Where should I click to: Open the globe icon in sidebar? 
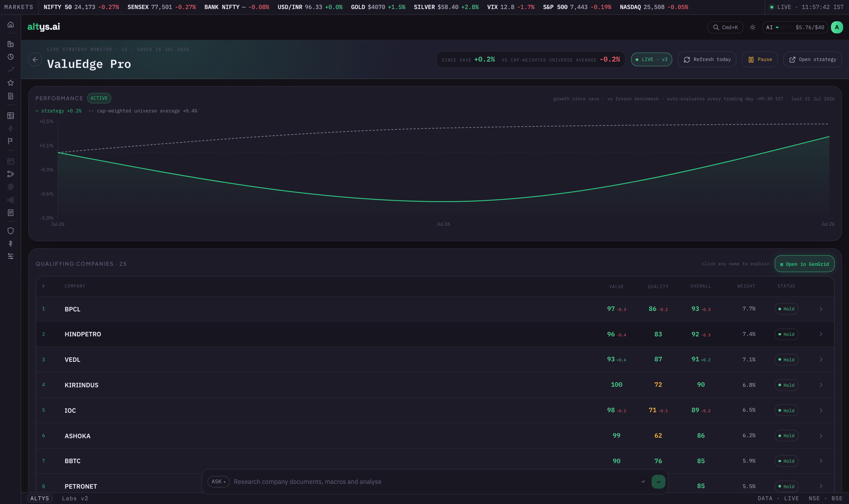tap(11, 187)
